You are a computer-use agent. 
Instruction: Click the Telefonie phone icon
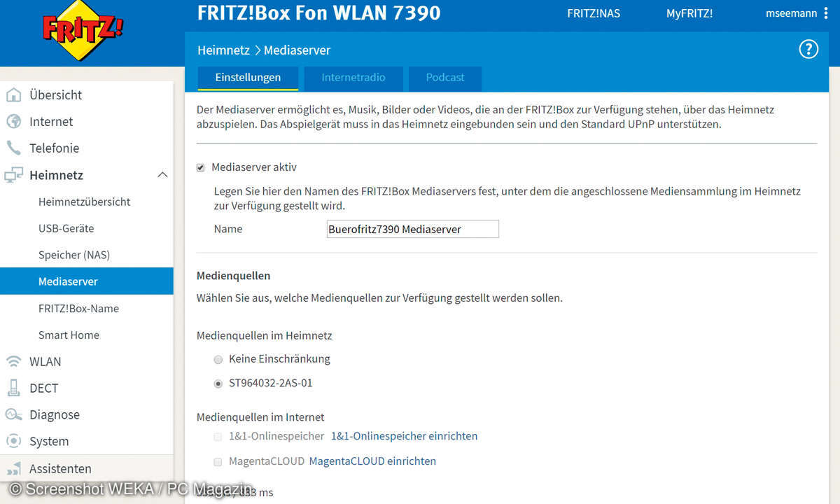coord(14,148)
